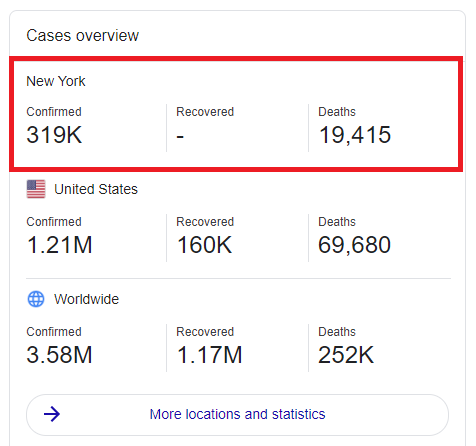Select the Cases overview heading
Viewport: 476px width, 446px height.
(82, 35)
